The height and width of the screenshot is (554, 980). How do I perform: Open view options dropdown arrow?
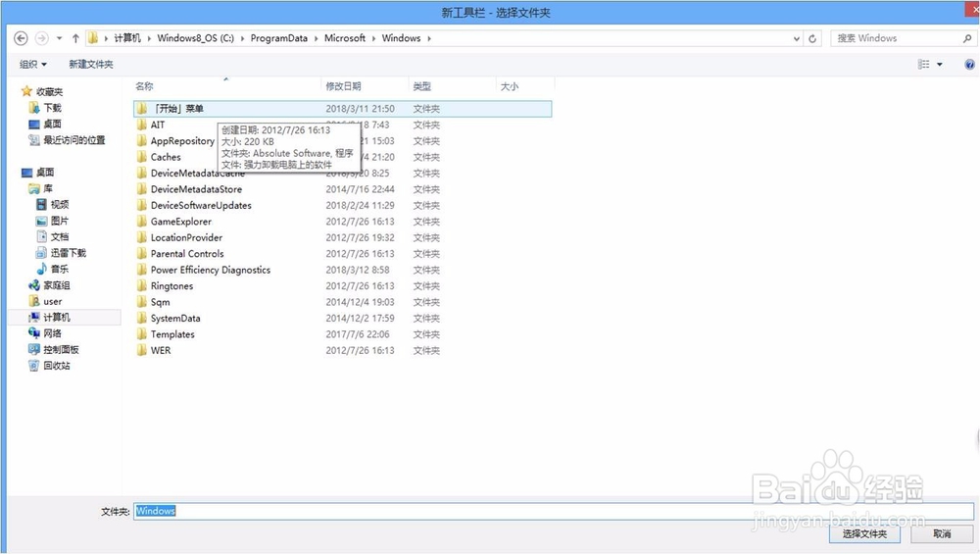coord(940,65)
